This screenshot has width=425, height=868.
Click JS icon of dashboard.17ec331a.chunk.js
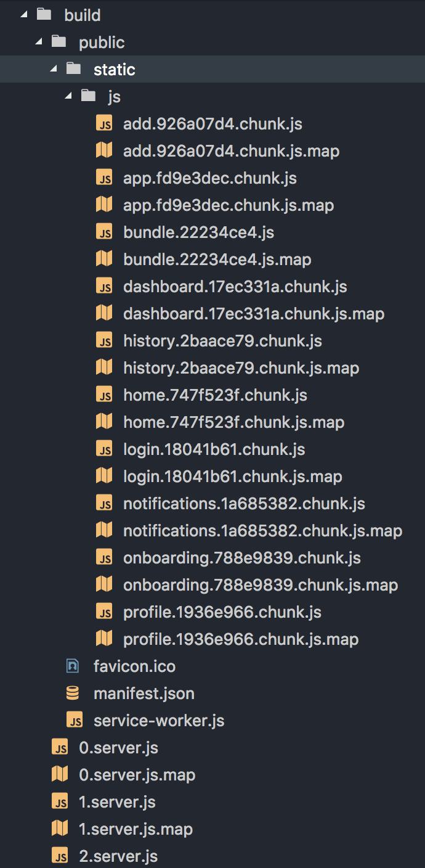click(104, 287)
